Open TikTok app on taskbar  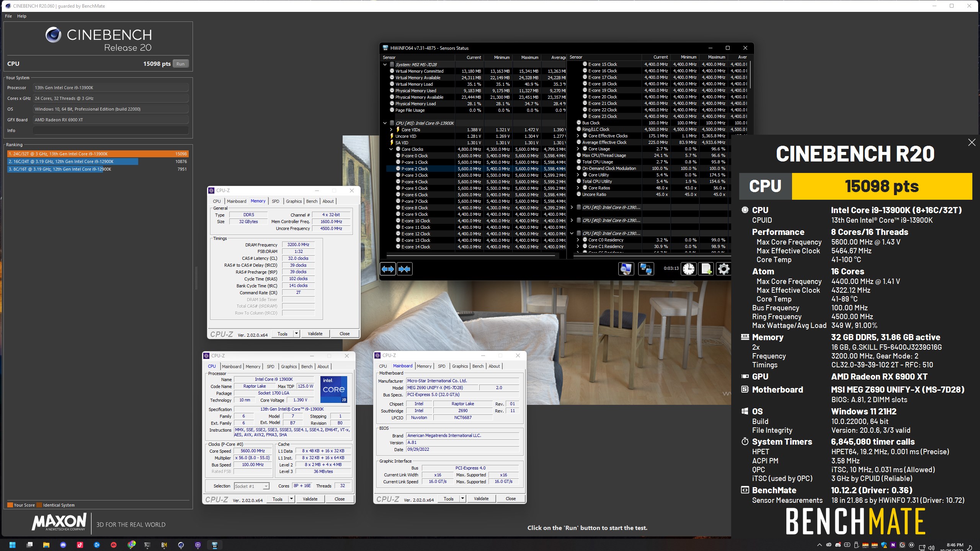coord(80,545)
